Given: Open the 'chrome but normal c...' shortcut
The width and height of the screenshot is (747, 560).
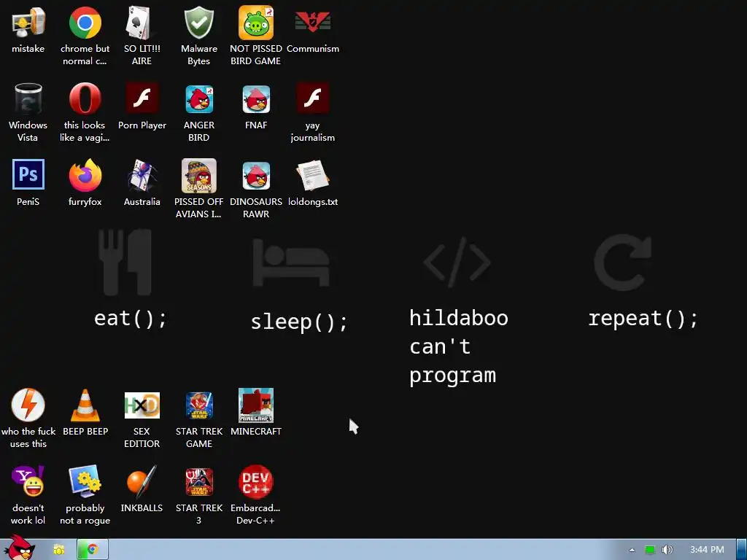Looking at the screenshot, I should [x=85, y=23].
